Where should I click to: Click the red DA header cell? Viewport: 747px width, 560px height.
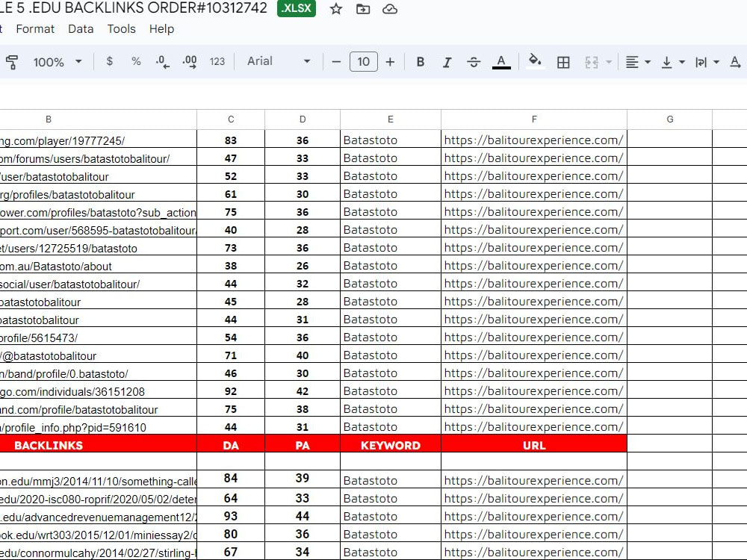[231, 445]
